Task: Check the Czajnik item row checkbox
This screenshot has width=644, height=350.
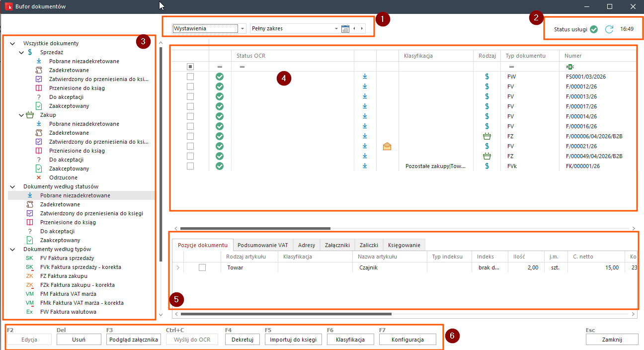Action: point(202,267)
